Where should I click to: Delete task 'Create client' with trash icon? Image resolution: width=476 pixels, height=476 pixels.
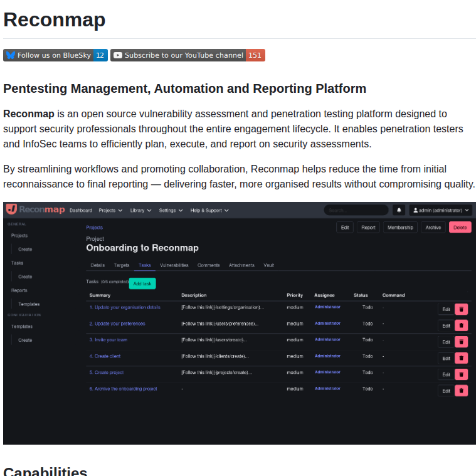(461, 358)
